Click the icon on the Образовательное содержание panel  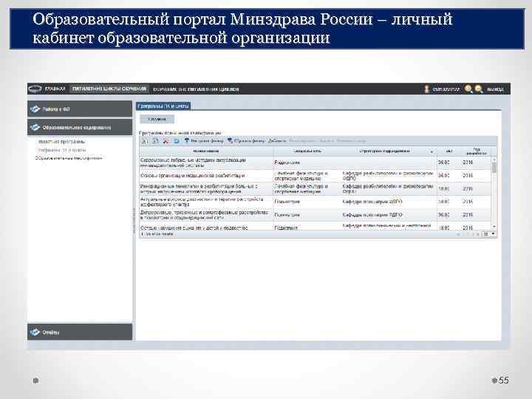pos(35,127)
